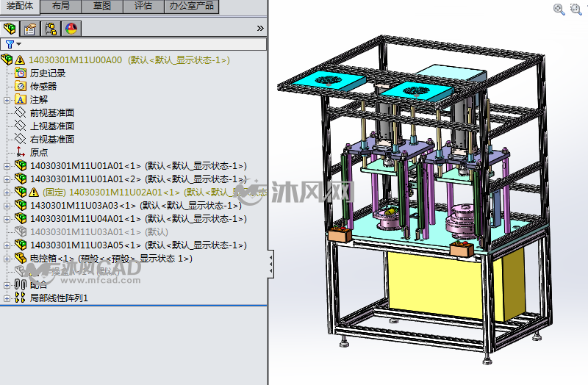Screen dimensions: 588x385
Task: Expand the 配合 mates folder
Action: coord(7,285)
